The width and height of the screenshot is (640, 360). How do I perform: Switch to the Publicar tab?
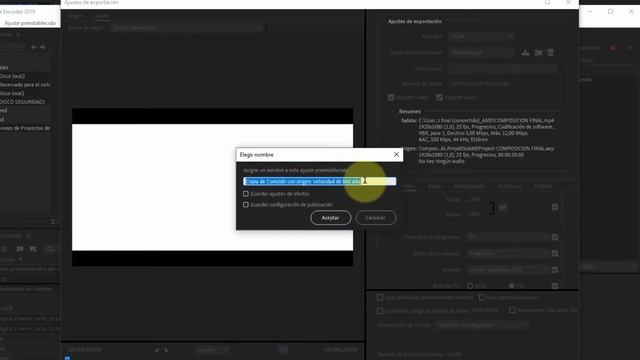pyautogui.click(x=543, y=186)
